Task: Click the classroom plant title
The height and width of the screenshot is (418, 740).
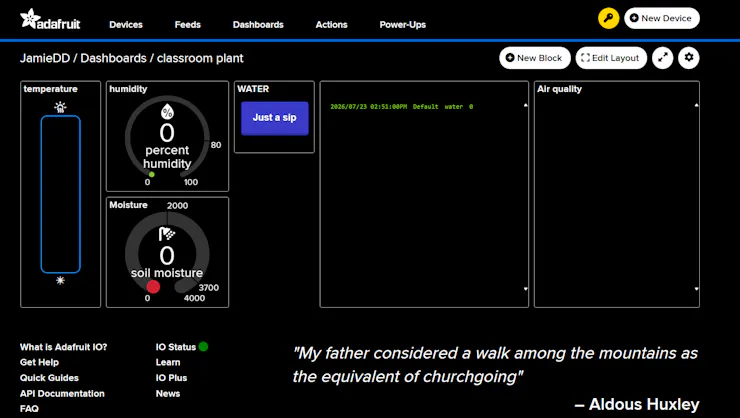Action: (200, 59)
